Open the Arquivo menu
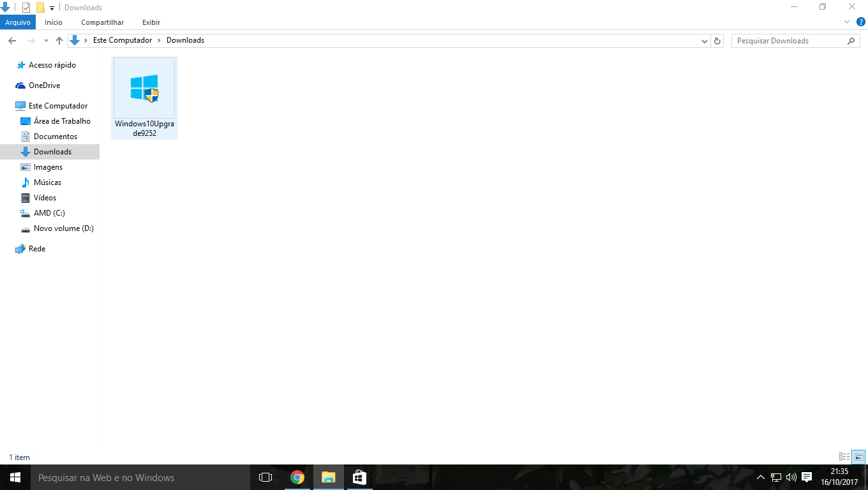This screenshot has height=490, width=868. (x=18, y=22)
